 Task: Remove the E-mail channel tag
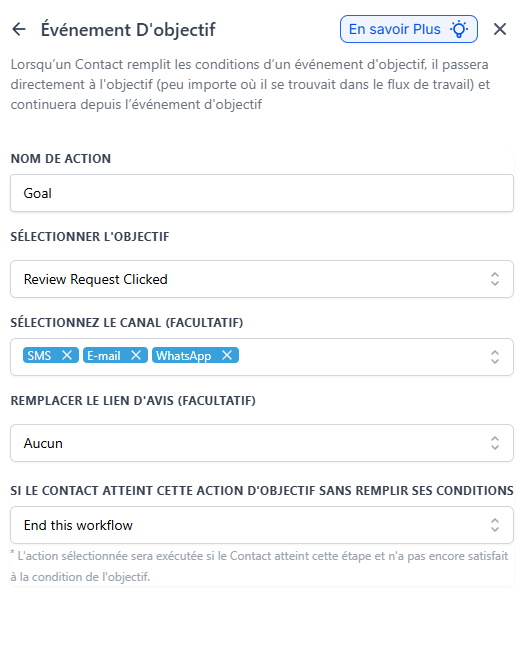pyautogui.click(x=135, y=355)
